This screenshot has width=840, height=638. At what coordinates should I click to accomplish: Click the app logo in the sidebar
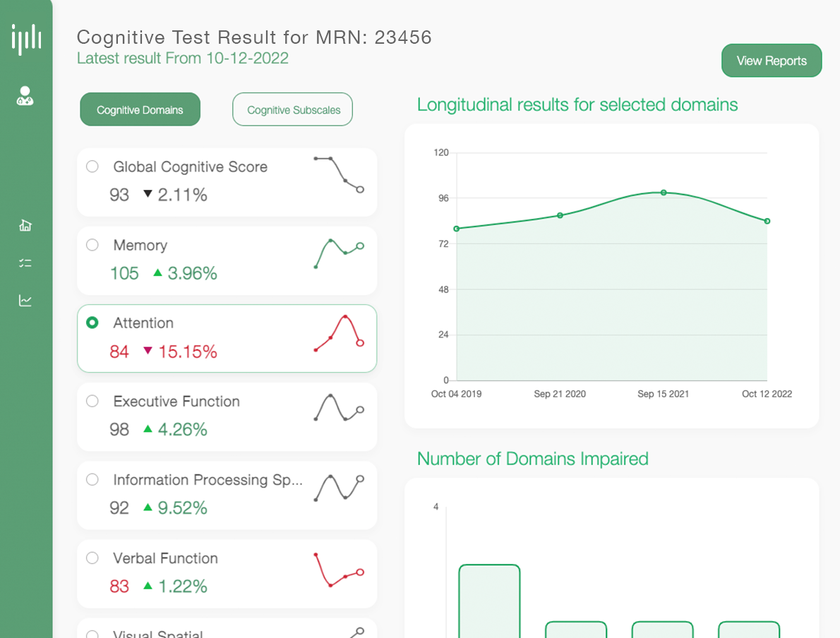click(26, 38)
